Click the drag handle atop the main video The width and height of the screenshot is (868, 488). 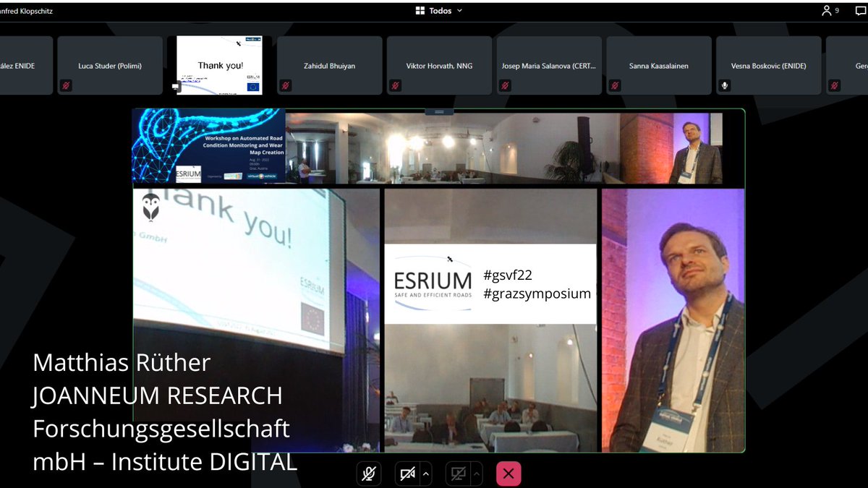point(439,112)
